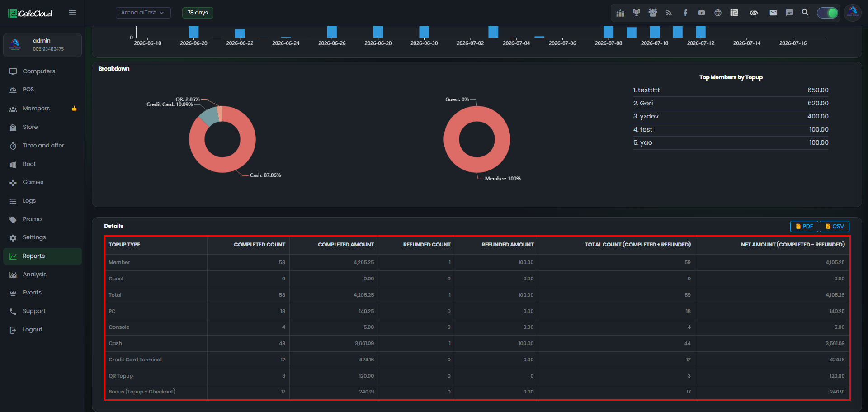Image resolution: width=868 pixels, height=412 pixels.
Task: Open the chat message icon
Action: pyautogui.click(x=789, y=13)
